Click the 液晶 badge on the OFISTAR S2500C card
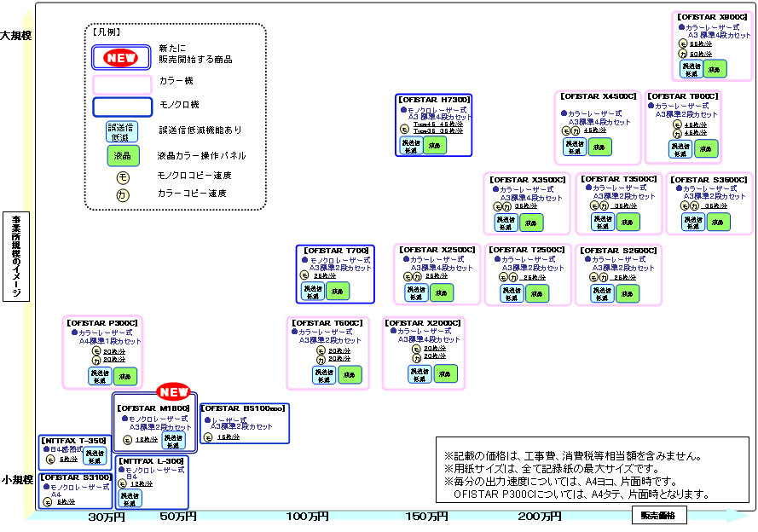This screenshot has width=758, height=532. click(627, 294)
